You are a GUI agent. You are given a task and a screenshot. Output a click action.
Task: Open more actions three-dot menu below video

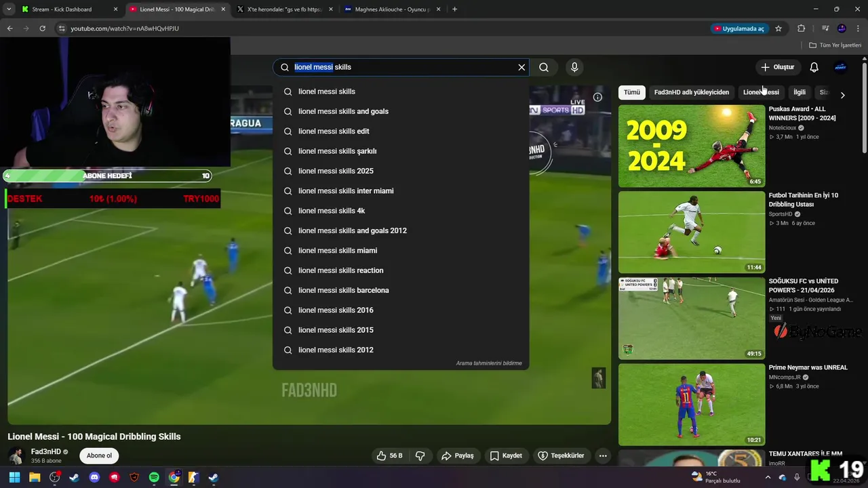click(603, 455)
